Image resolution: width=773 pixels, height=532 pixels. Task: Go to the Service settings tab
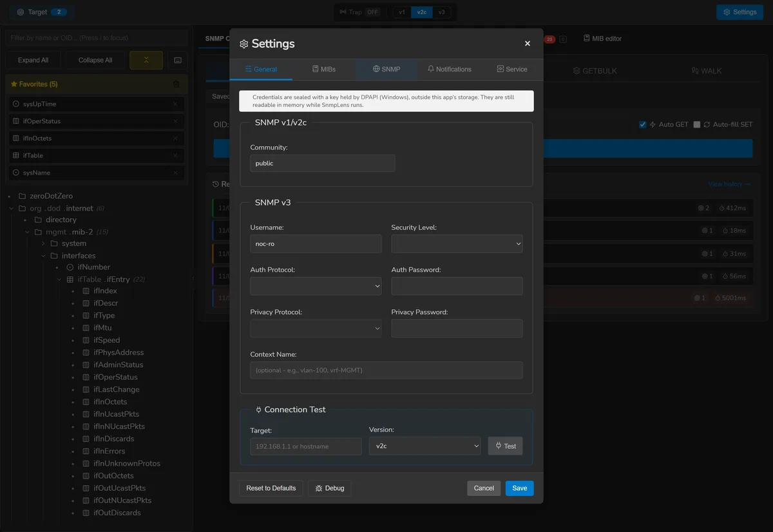pos(511,69)
